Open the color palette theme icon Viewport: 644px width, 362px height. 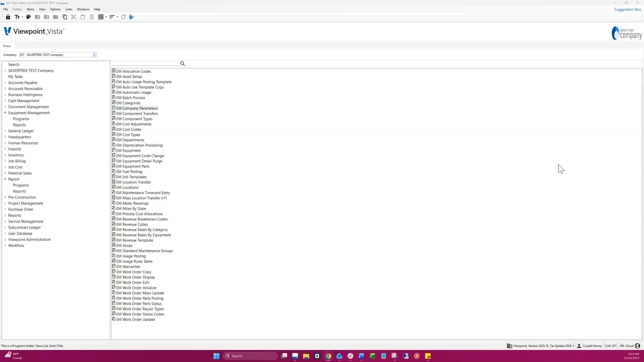pyautogui.click(x=29, y=17)
